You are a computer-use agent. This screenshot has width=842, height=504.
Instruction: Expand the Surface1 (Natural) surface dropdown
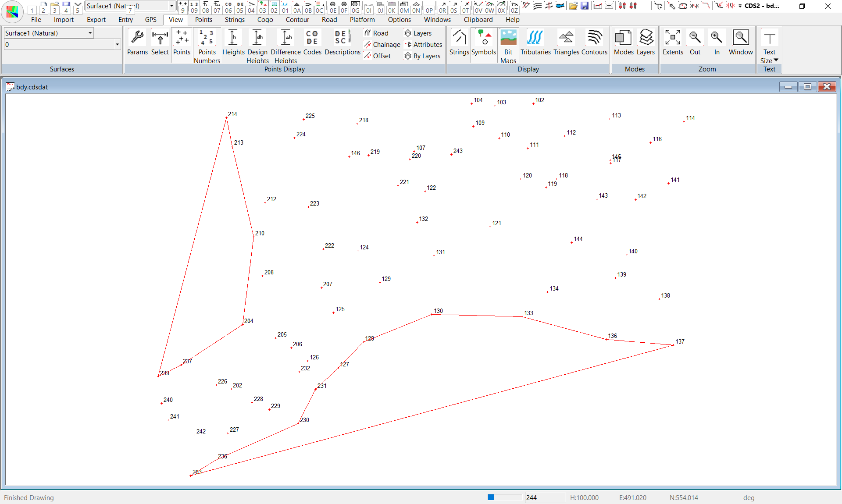pyautogui.click(x=90, y=33)
